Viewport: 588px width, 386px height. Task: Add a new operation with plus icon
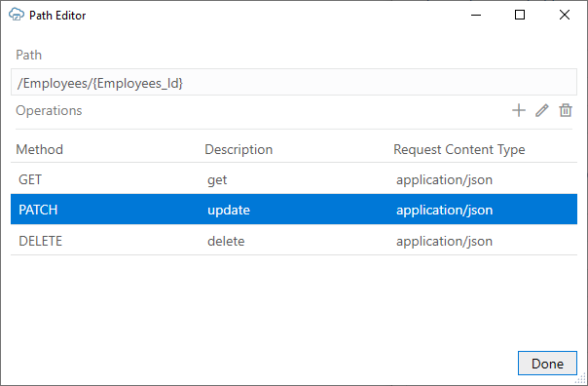519,110
